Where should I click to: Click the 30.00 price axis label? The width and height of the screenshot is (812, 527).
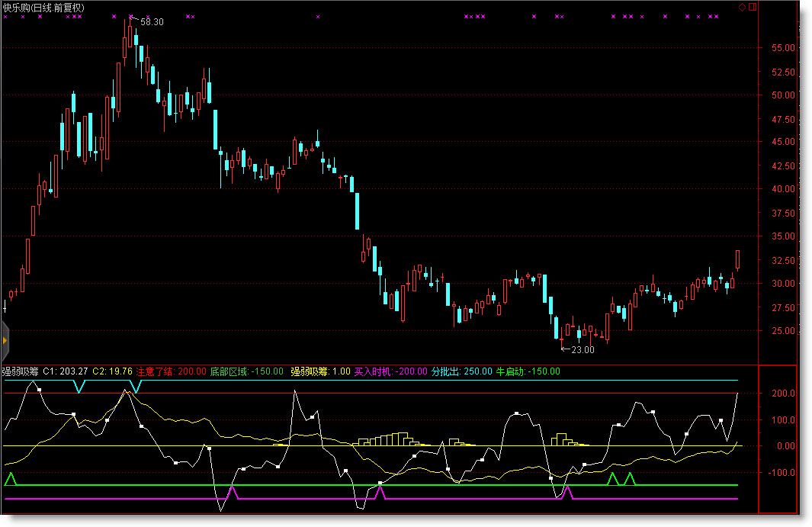point(783,284)
